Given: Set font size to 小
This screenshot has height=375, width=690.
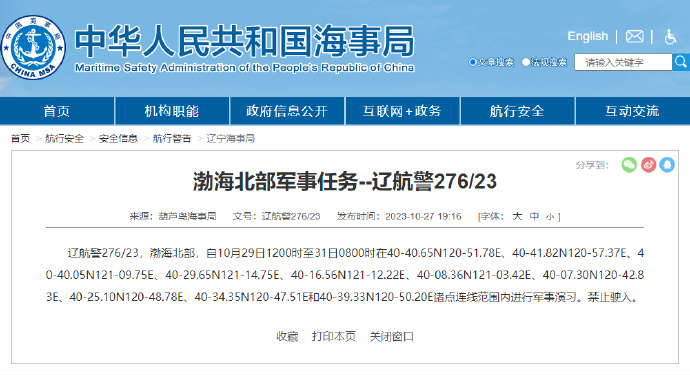Looking at the screenshot, I should pyautogui.click(x=550, y=217).
